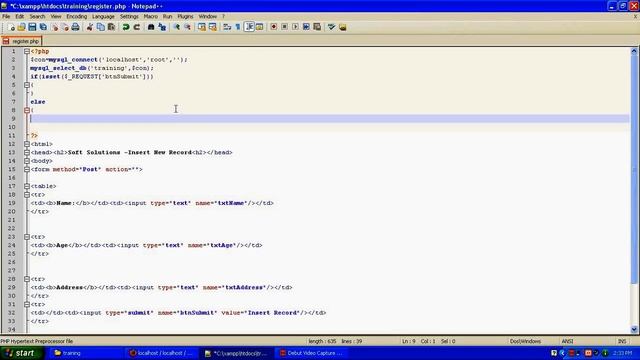Run the macro multiple times
Viewport: 640px width, 360px height.
tap(306, 27)
